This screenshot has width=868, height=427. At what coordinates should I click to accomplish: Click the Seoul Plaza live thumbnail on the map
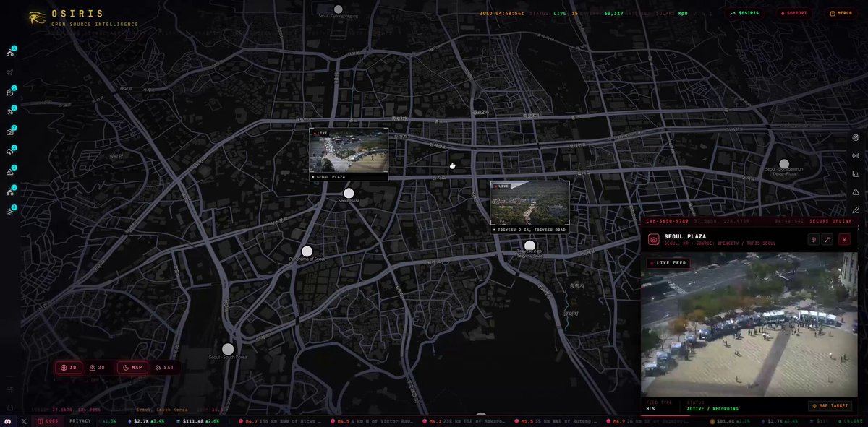(x=349, y=151)
